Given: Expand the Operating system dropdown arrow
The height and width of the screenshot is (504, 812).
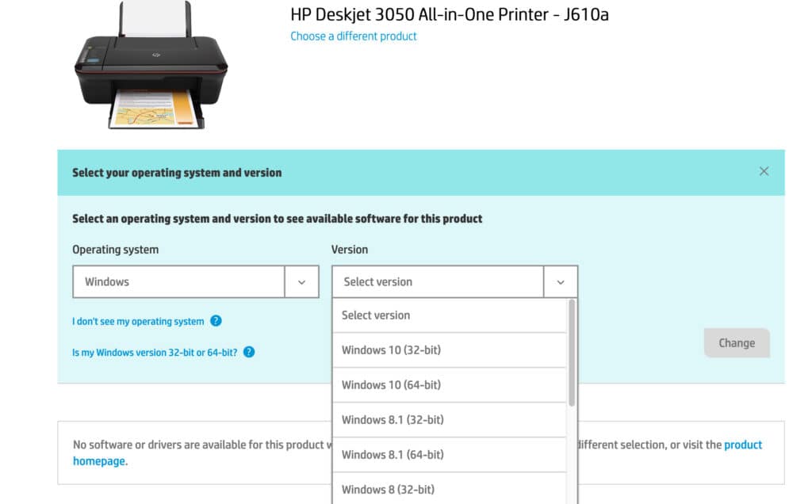Looking at the screenshot, I should (301, 282).
